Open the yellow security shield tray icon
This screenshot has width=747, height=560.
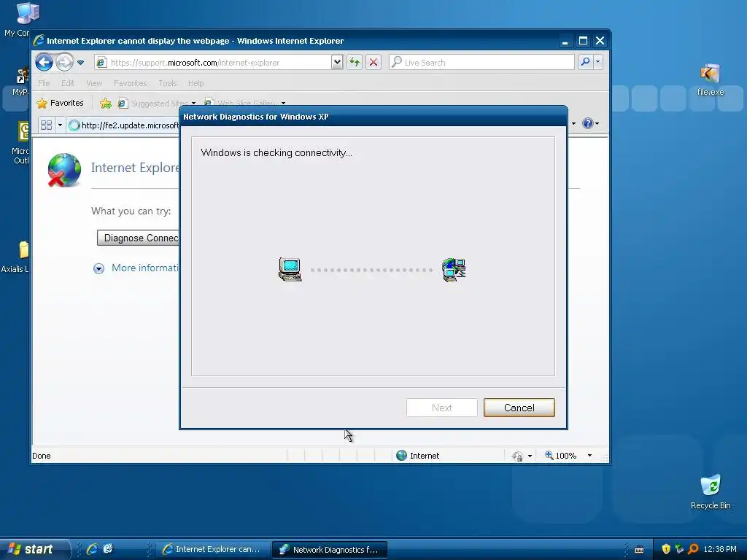tap(666, 549)
